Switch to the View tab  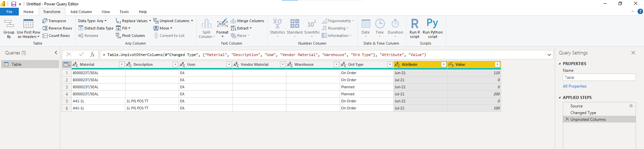point(106,12)
